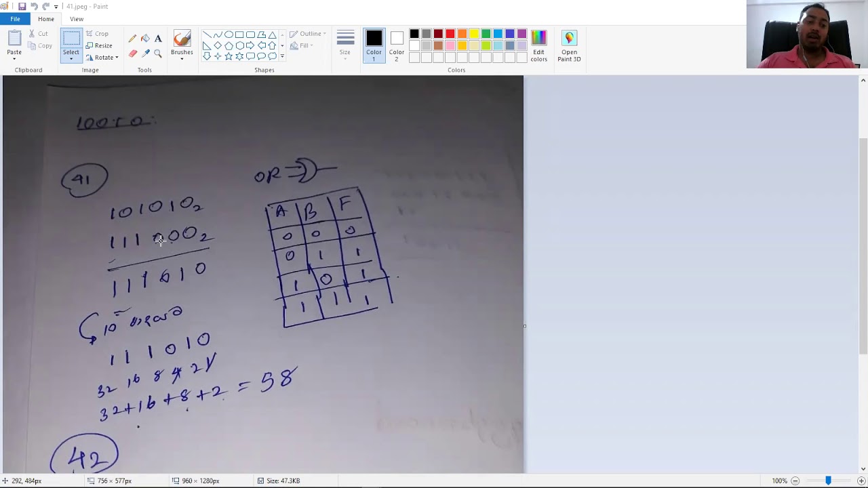The height and width of the screenshot is (488, 868).
Task: Open the File menu
Action: (x=15, y=19)
